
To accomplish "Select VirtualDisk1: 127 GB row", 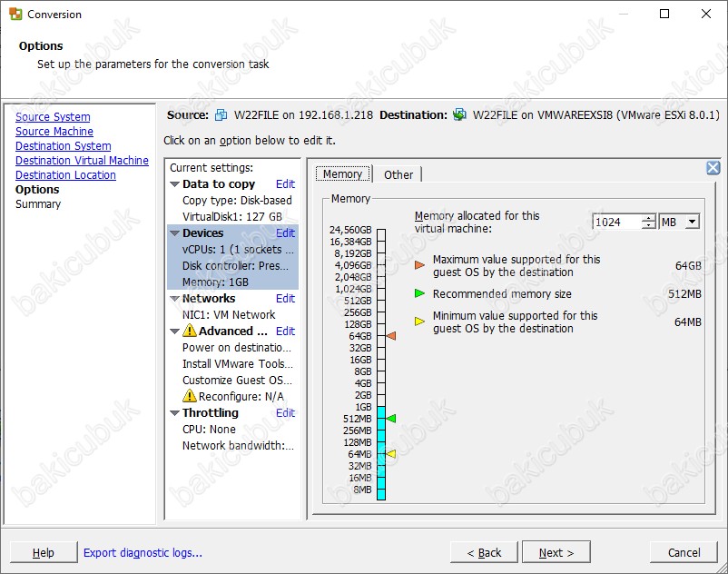I will 232,217.
